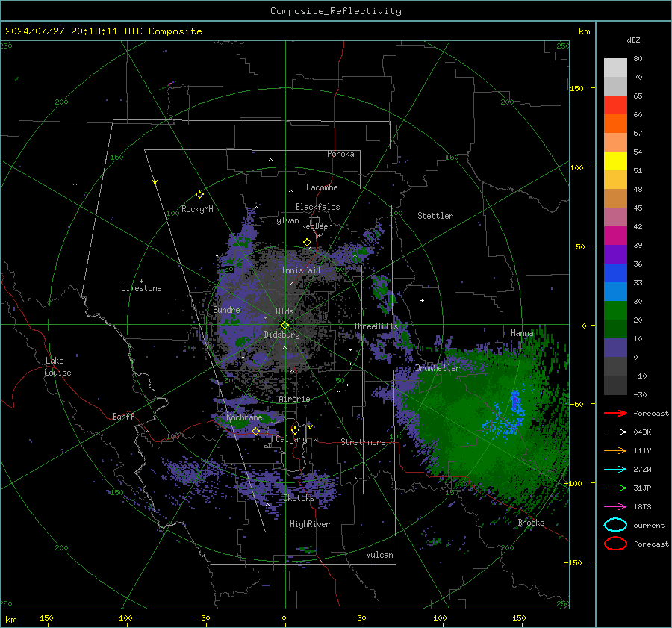
Task: Click the orange 111V arrow in legend
Action: [x=615, y=450]
